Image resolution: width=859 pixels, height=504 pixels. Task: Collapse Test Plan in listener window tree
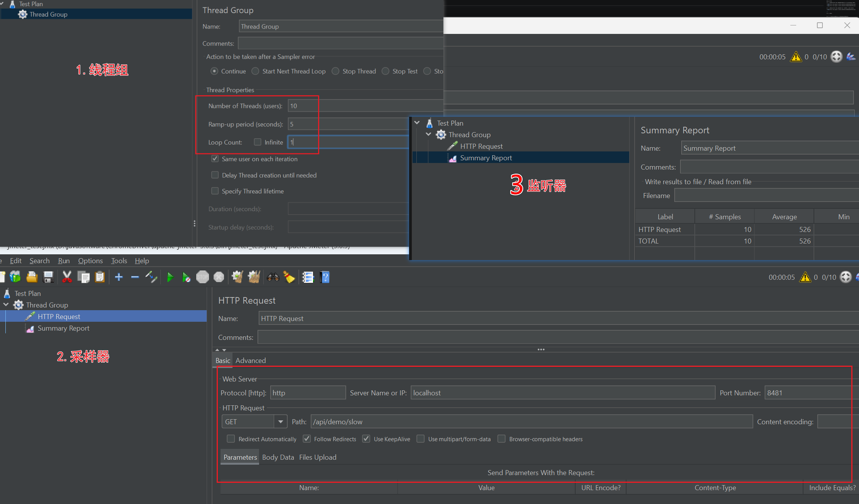click(417, 123)
